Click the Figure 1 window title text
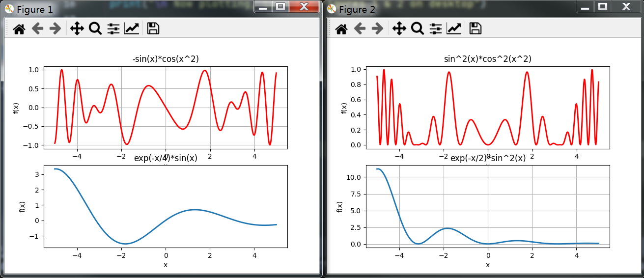 [x=35, y=9]
